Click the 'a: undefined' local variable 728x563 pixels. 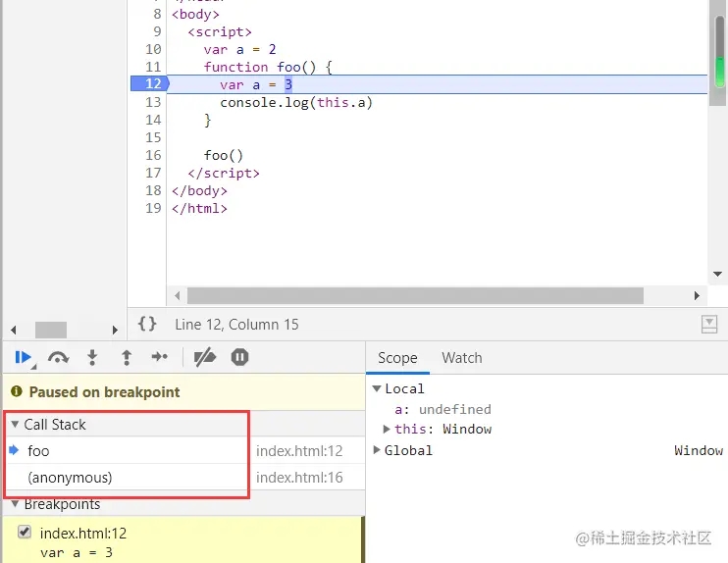[442, 409]
